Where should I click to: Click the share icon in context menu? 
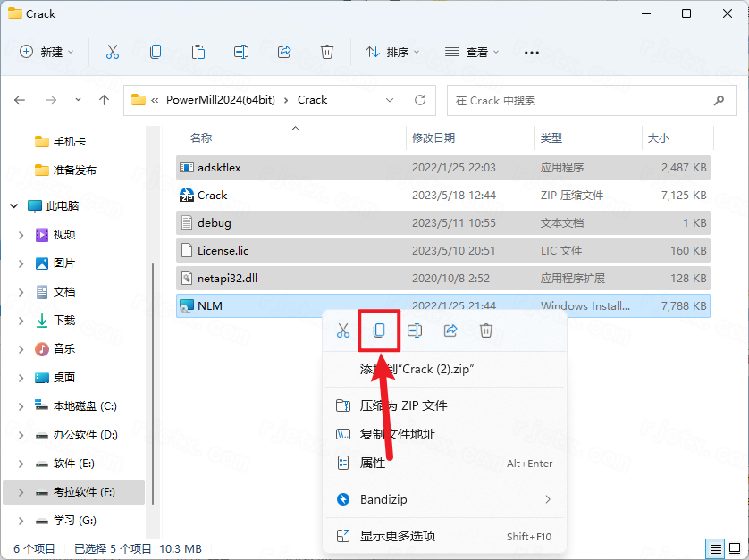coord(450,330)
